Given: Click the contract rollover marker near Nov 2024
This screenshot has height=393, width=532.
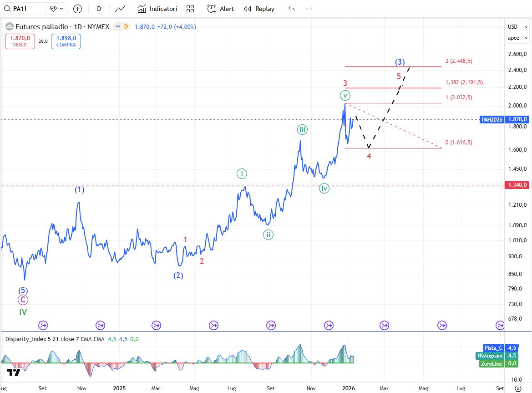Looking at the screenshot, I should 100,325.
